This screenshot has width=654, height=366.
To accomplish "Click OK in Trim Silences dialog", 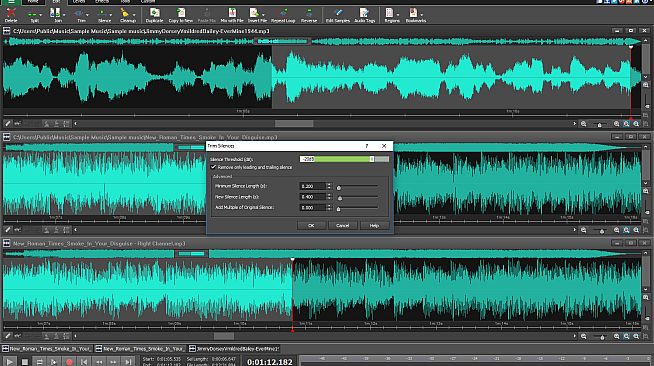I will [x=311, y=226].
